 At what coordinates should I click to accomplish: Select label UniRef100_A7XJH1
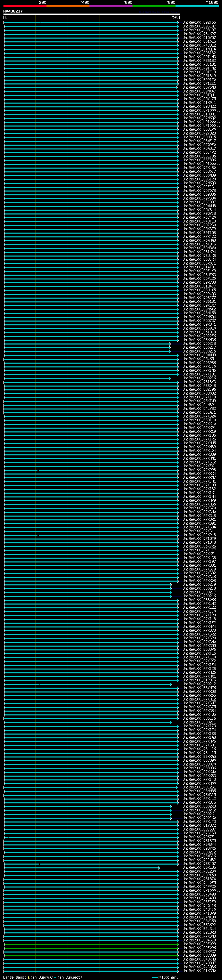tap(199, 481)
